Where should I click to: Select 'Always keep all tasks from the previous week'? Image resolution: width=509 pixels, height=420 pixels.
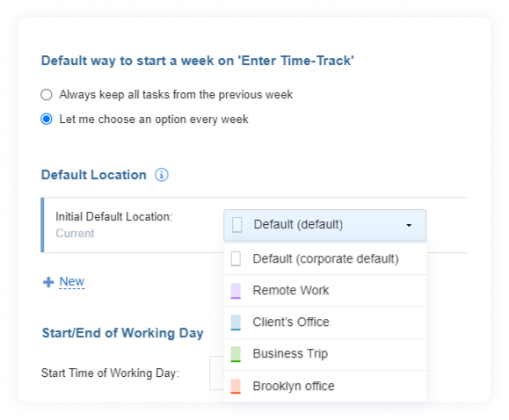(x=47, y=95)
